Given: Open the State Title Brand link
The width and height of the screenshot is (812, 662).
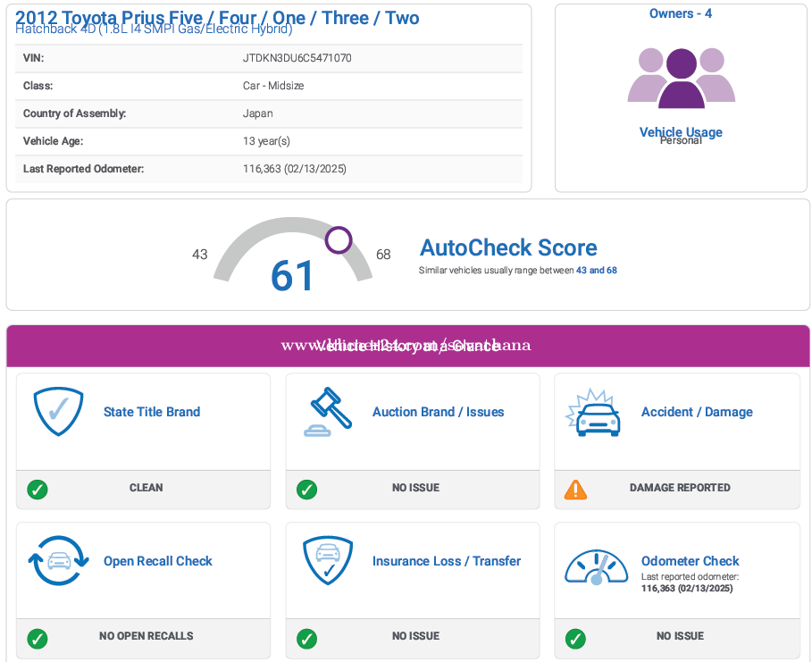Looking at the screenshot, I should (152, 412).
